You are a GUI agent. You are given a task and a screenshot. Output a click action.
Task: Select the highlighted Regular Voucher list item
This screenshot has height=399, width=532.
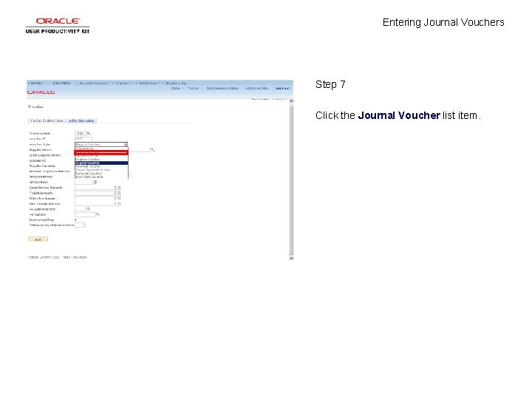coord(101,163)
